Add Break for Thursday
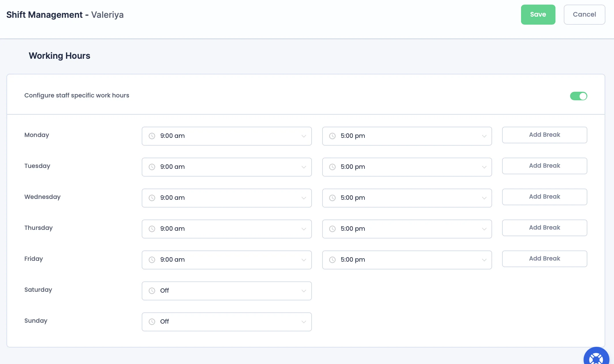The height and width of the screenshot is (364, 614). [544, 228]
